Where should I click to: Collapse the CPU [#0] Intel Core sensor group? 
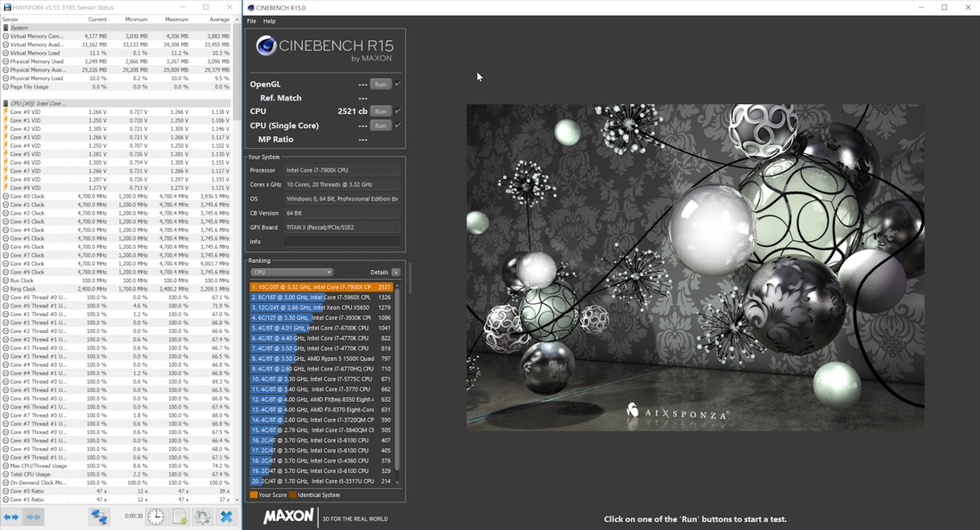pyautogui.click(x=36, y=103)
